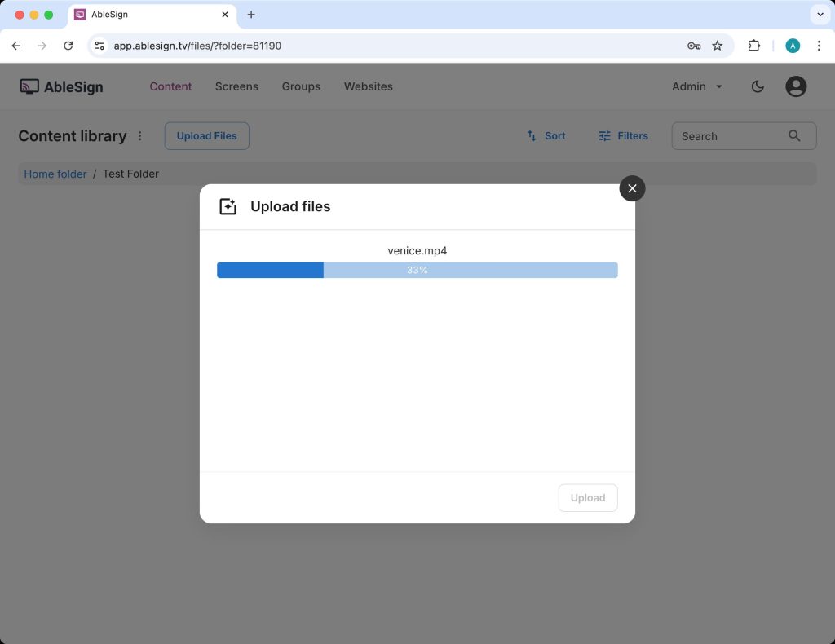Navigate to the Websites tab
The width and height of the screenshot is (835, 644).
368,86
